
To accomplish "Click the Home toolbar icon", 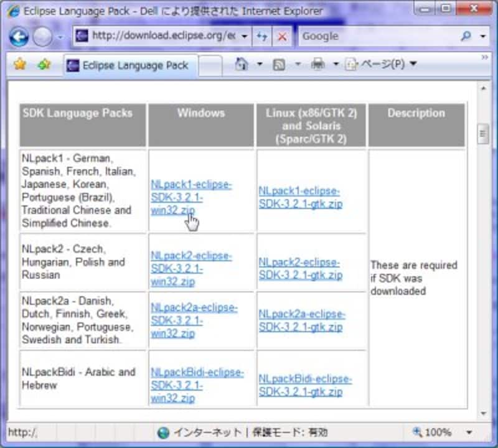I will [242, 65].
